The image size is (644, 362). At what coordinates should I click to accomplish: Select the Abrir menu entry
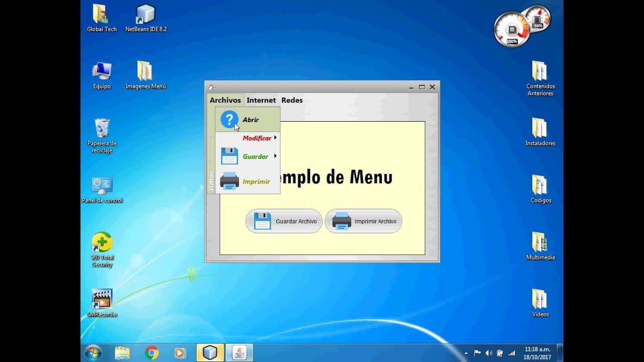248,120
